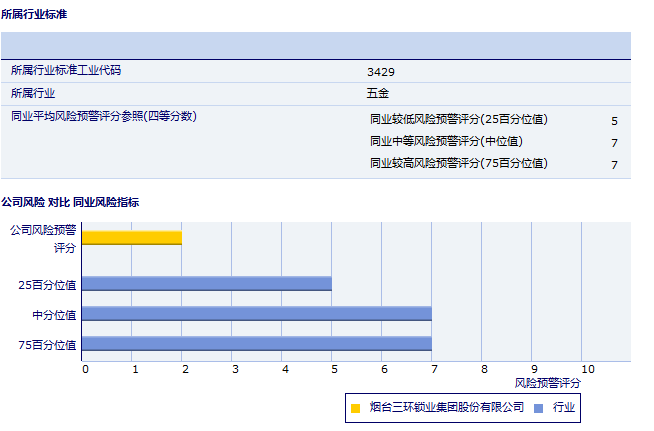The height and width of the screenshot is (431, 654).
Task: Select the 烟台三环锁业集团股份有限公司 legend label
Action: click(x=446, y=407)
